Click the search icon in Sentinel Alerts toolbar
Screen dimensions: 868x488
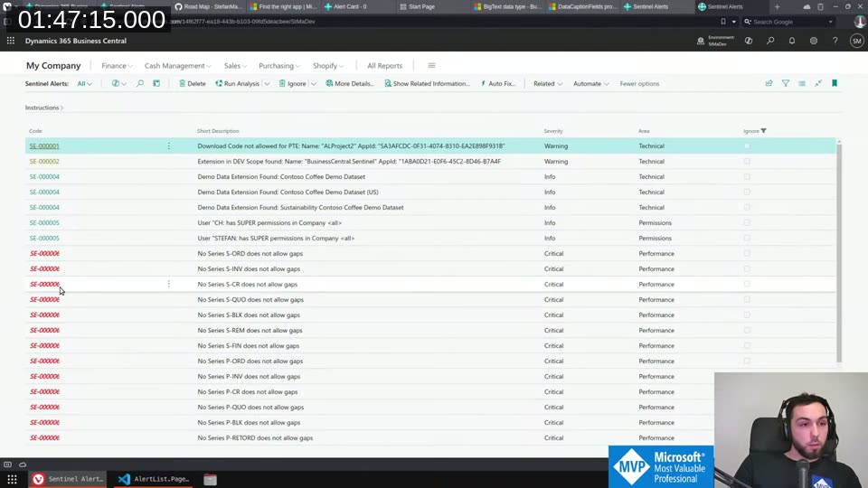pos(140,83)
